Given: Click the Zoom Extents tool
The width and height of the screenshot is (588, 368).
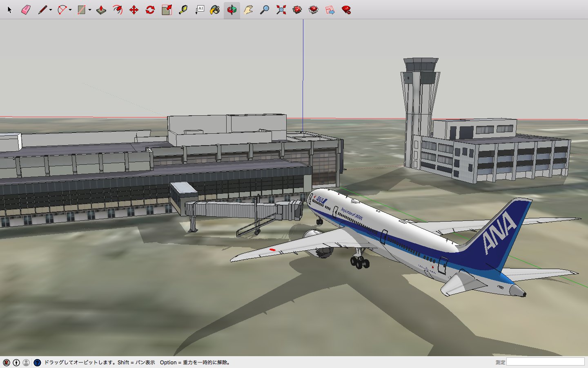Looking at the screenshot, I should click(x=281, y=10).
